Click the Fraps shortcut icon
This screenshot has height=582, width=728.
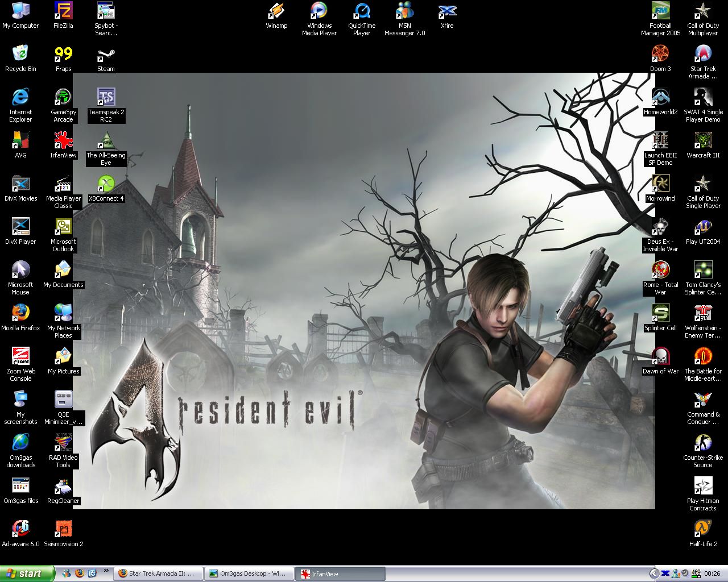coord(63,55)
